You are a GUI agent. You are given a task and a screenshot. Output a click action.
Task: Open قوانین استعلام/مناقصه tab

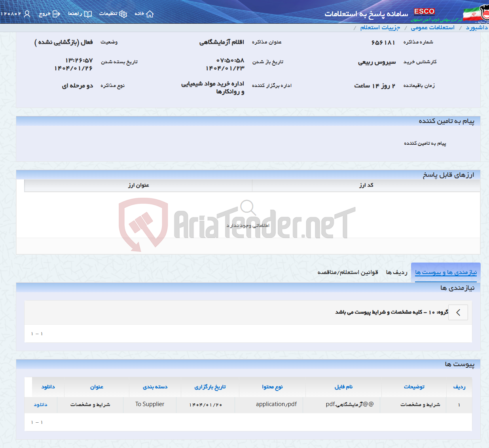pyautogui.click(x=348, y=272)
